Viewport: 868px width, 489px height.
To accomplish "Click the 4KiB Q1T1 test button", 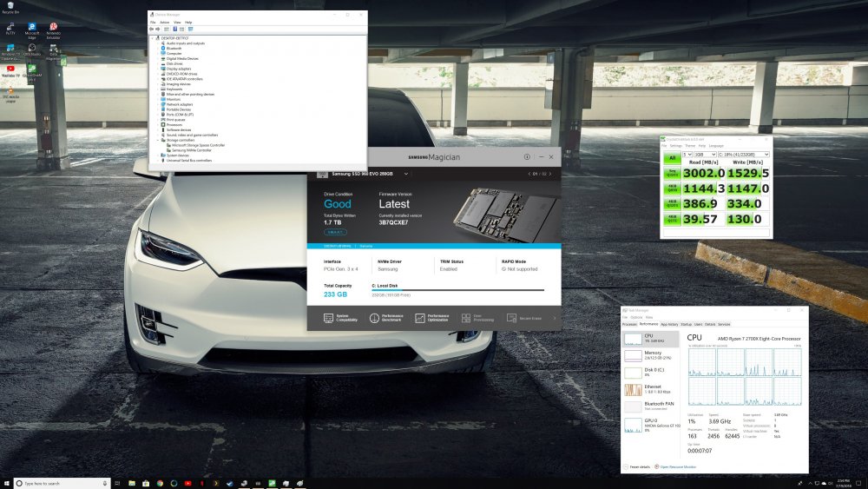I will (x=672, y=219).
